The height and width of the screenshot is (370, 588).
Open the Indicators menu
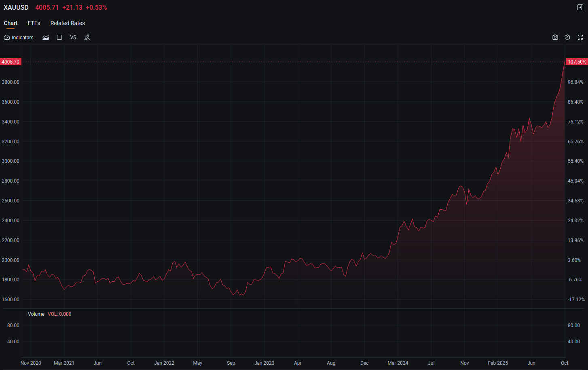19,37
